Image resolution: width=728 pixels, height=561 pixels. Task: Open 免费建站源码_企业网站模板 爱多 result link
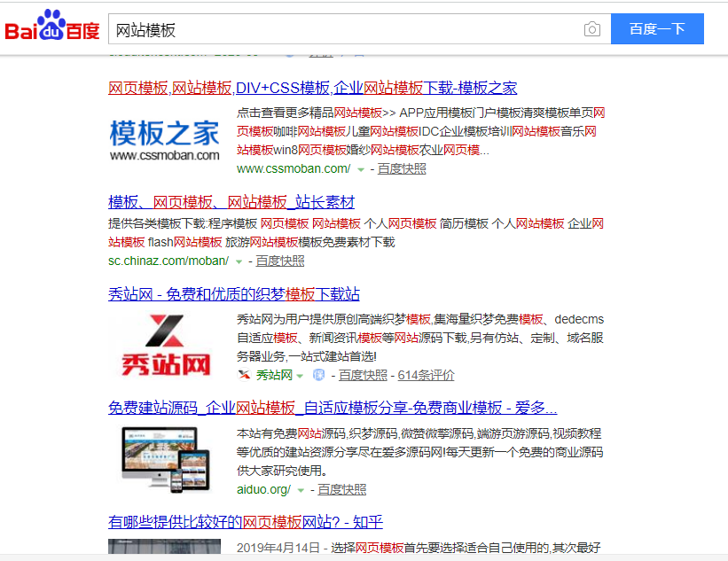tap(333, 408)
